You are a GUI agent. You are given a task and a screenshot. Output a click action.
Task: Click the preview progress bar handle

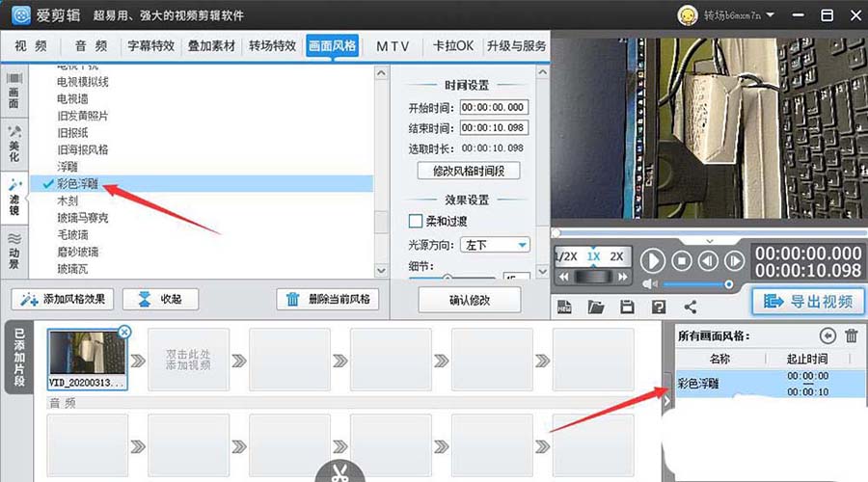coord(556,232)
